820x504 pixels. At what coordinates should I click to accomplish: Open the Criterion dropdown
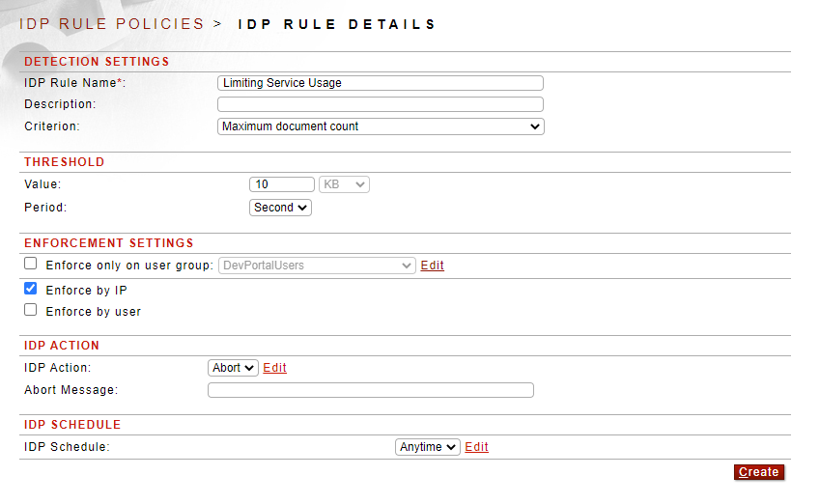coord(381,126)
